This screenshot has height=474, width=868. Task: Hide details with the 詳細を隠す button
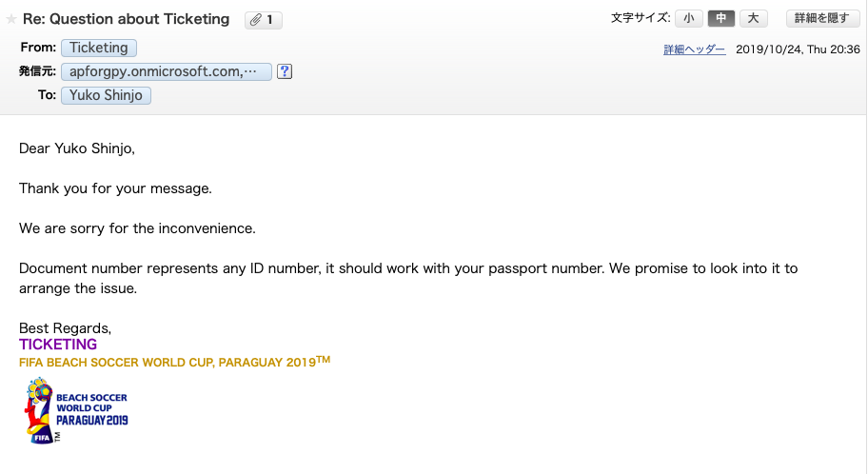click(x=822, y=18)
